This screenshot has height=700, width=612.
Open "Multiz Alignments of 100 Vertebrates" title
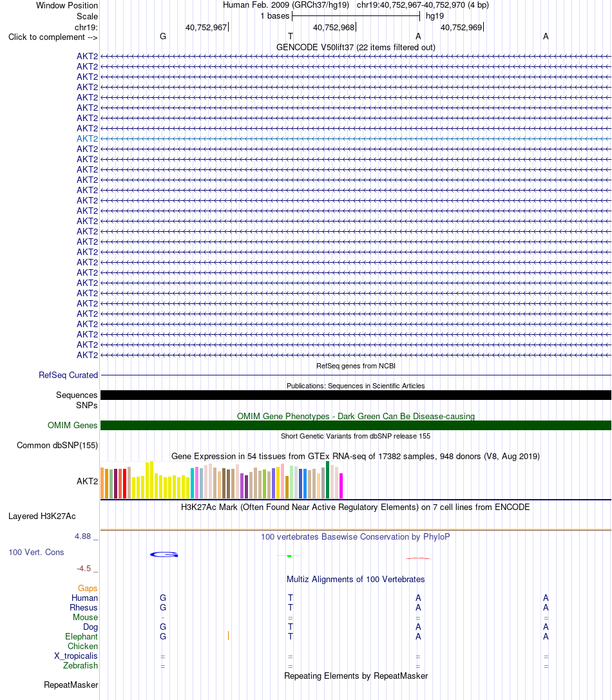pyautogui.click(x=356, y=580)
